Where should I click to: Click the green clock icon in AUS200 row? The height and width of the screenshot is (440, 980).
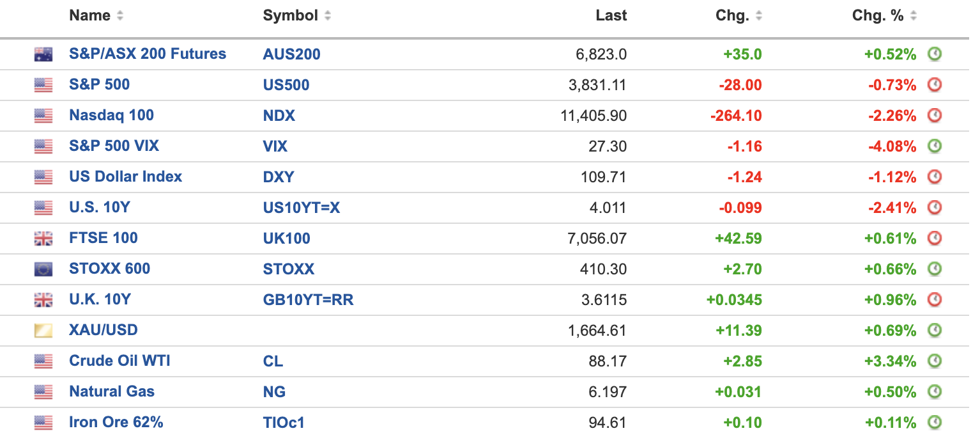pyautogui.click(x=935, y=54)
